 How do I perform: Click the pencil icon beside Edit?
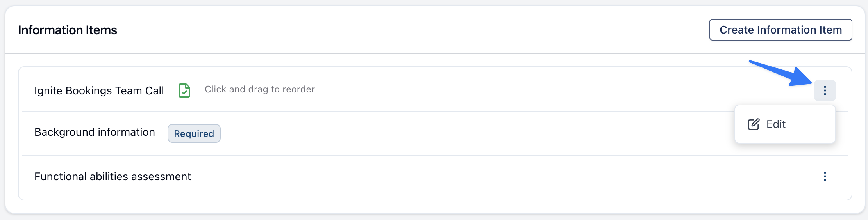[x=754, y=124]
